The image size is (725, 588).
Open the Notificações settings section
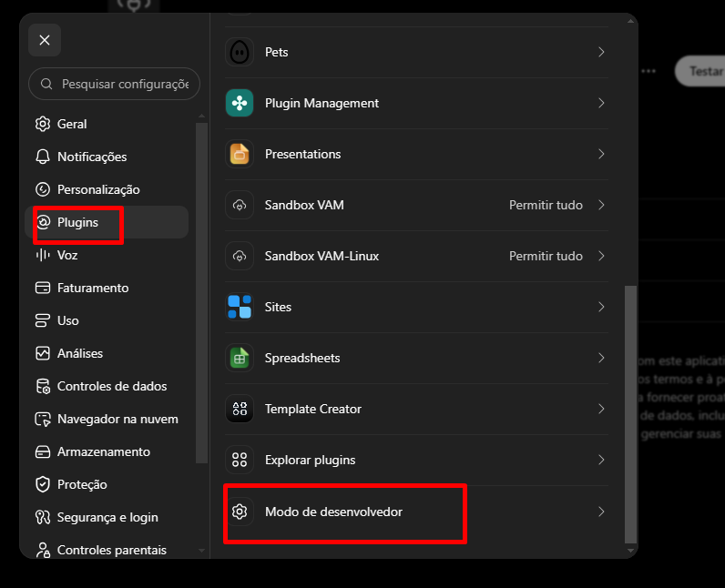coord(107,157)
